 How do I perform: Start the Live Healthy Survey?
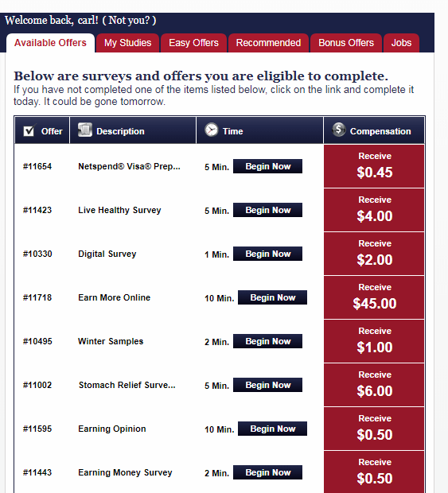click(x=267, y=210)
